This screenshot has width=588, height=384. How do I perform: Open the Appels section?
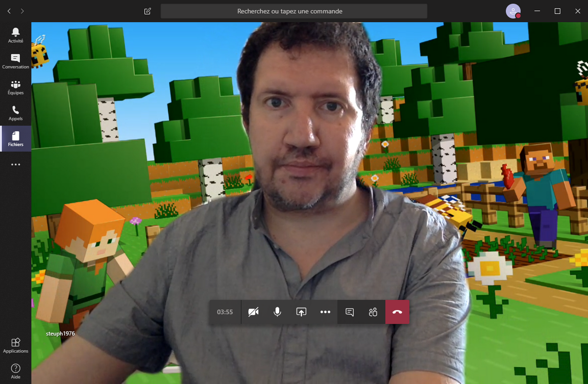pos(16,113)
